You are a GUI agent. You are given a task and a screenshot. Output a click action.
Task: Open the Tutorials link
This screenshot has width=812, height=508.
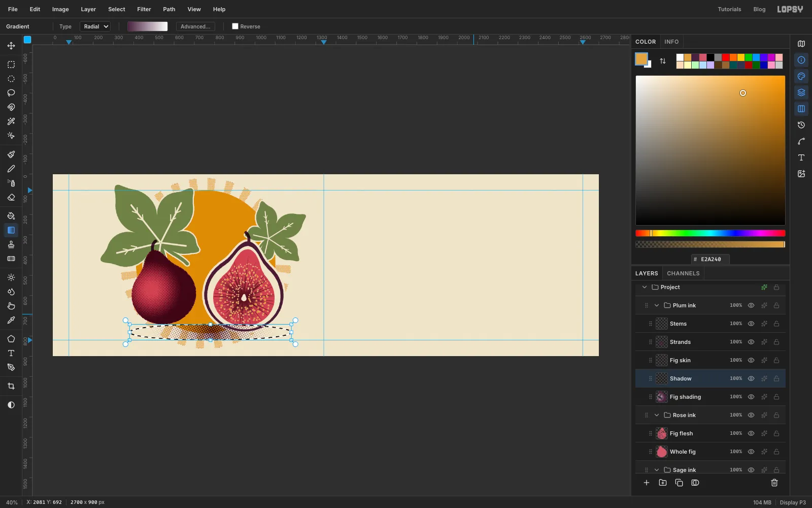coord(729,9)
